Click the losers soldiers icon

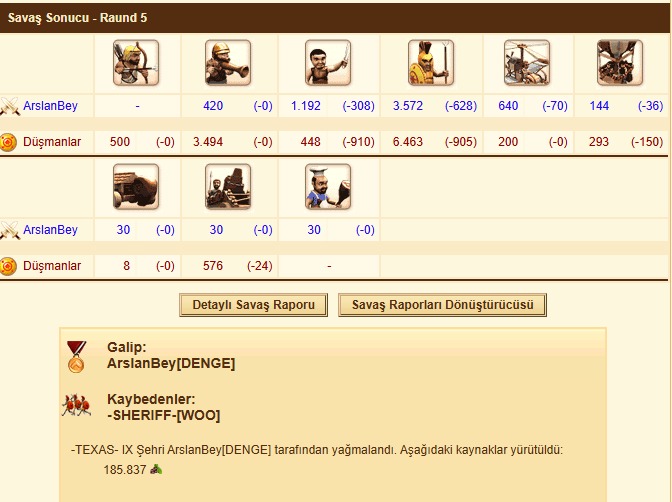pos(76,405)
